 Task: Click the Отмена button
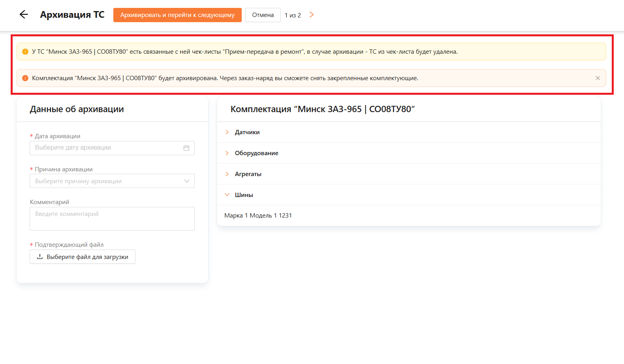[x=263, y=15]
